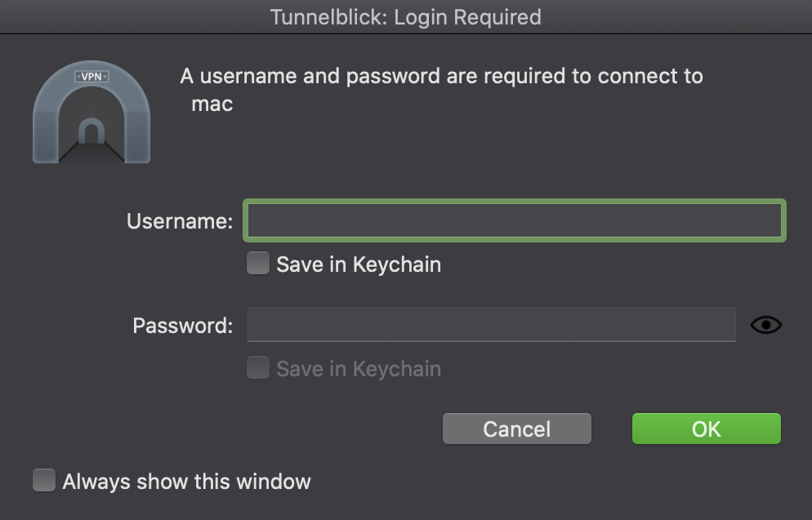Tick the dimmed Save in Keychain checkbox under Password
Image resolution: width=812 pixels, height=520 pixels.
click(258, 368)
